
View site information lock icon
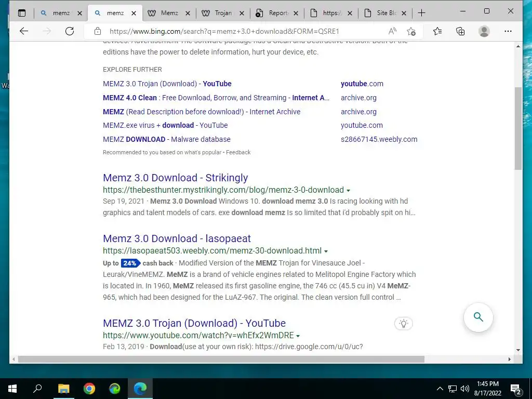98,31
